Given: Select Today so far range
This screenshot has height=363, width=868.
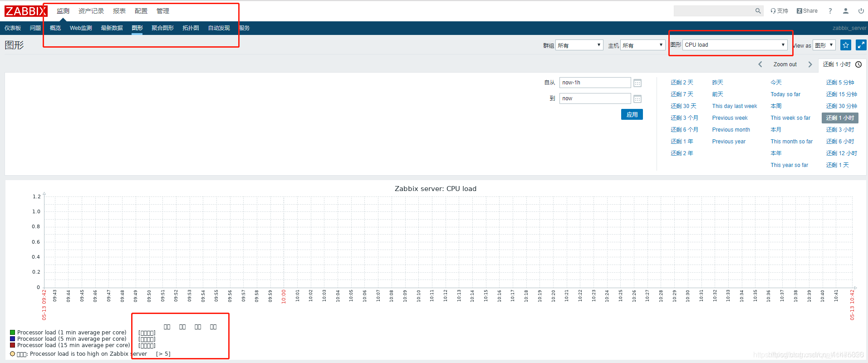Looking at the screenshot, I should (785, 94).
